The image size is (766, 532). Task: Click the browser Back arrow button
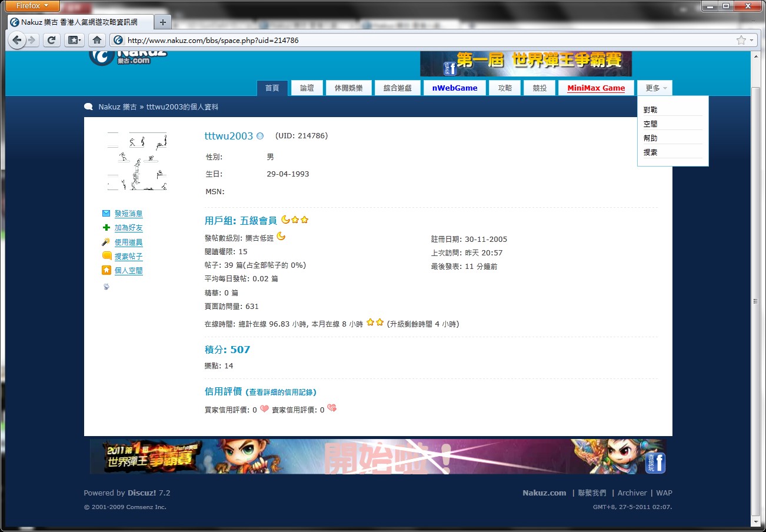click(17, 40)
